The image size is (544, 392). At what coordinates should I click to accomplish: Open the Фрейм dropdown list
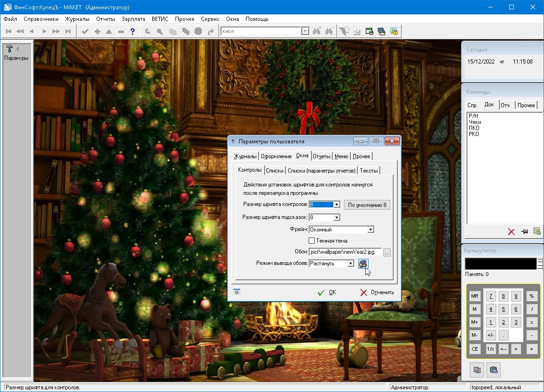point(370,229)
